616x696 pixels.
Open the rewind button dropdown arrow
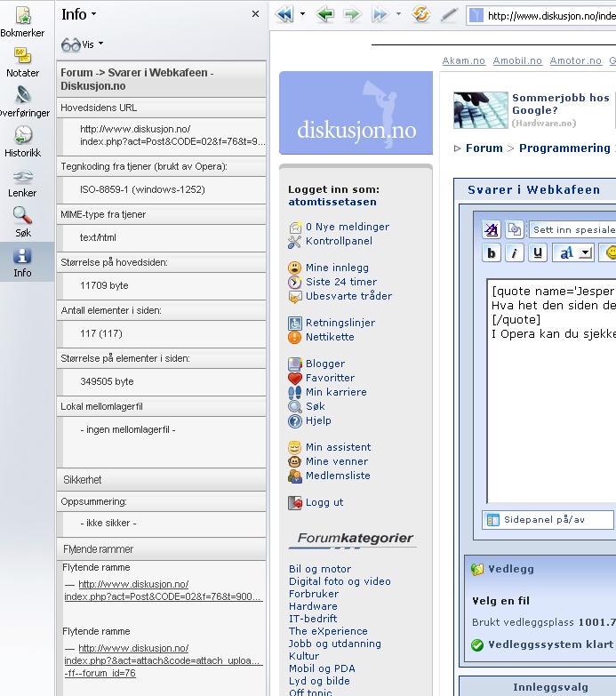tap(303, 14)
